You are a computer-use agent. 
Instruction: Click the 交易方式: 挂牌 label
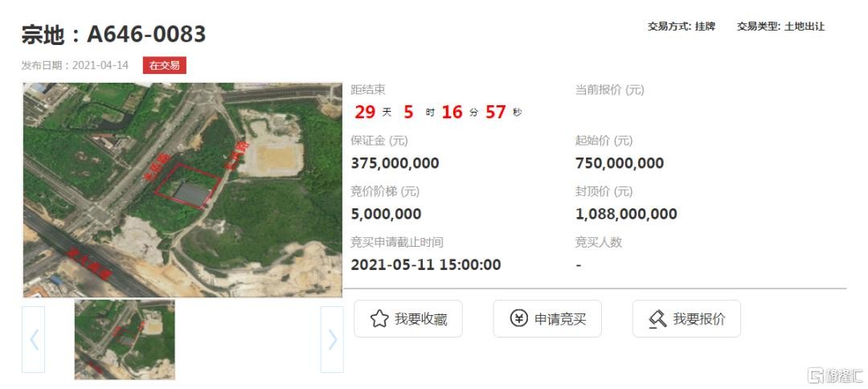pyautogui.click(x=682, y=27)
